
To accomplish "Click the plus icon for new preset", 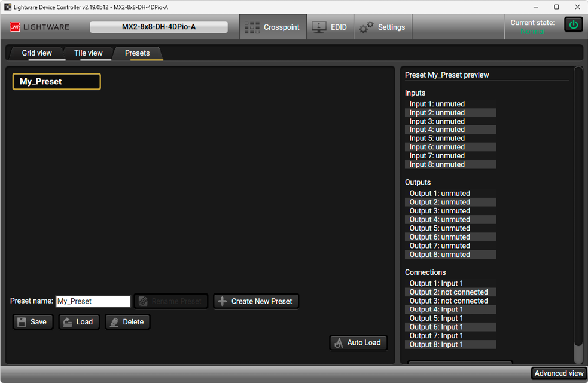I will point(222,301).
